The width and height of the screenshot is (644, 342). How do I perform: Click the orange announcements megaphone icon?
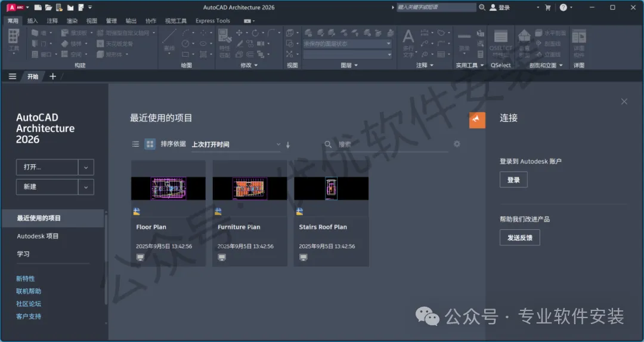(477, 120)
